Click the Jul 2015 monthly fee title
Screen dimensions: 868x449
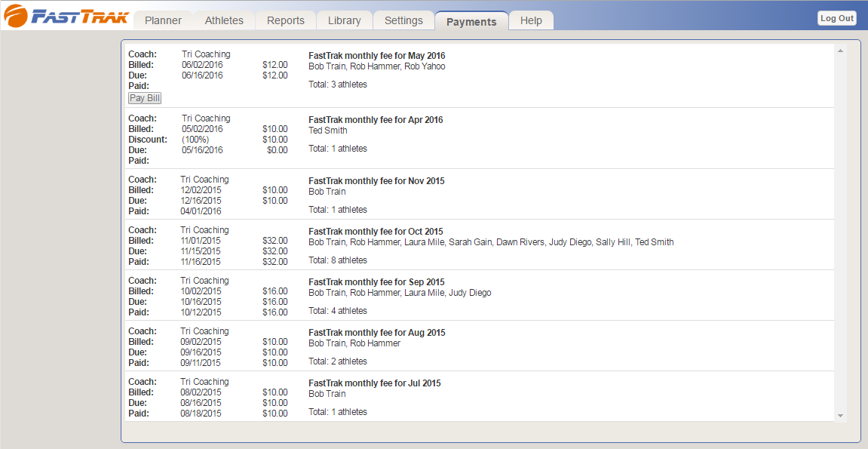374,383
